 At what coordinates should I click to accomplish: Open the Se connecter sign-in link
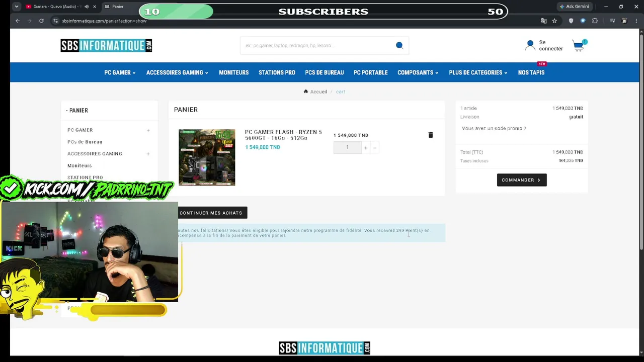point(551,46)
